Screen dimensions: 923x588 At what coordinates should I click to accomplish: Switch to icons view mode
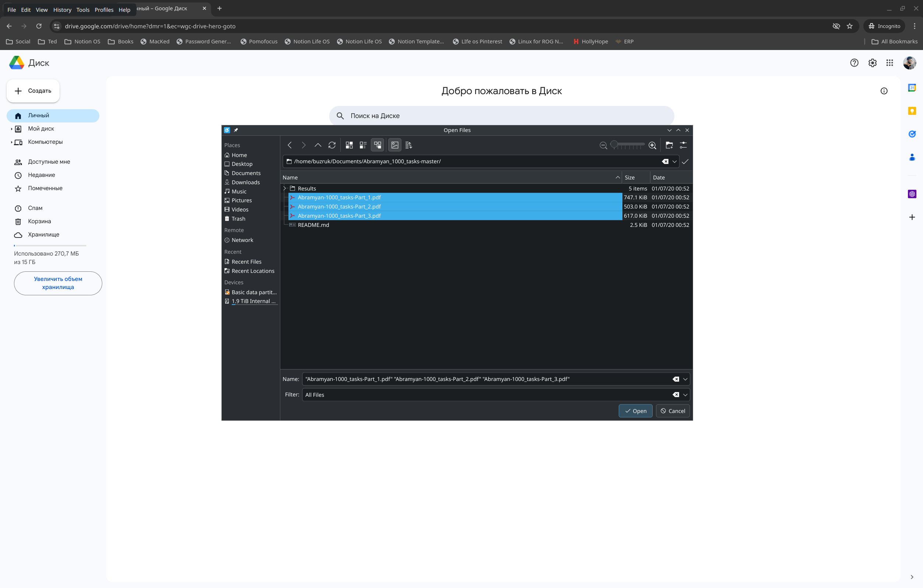(349, 145)
